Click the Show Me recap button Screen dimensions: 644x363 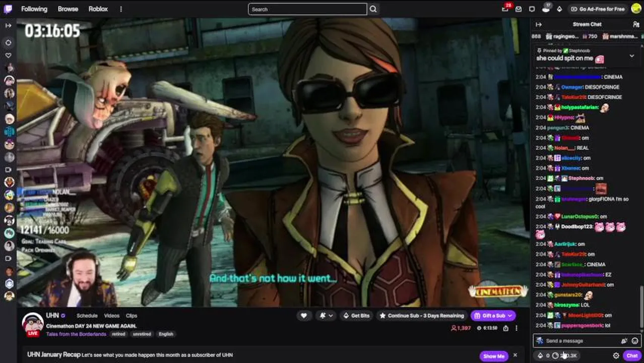[493, 355]
